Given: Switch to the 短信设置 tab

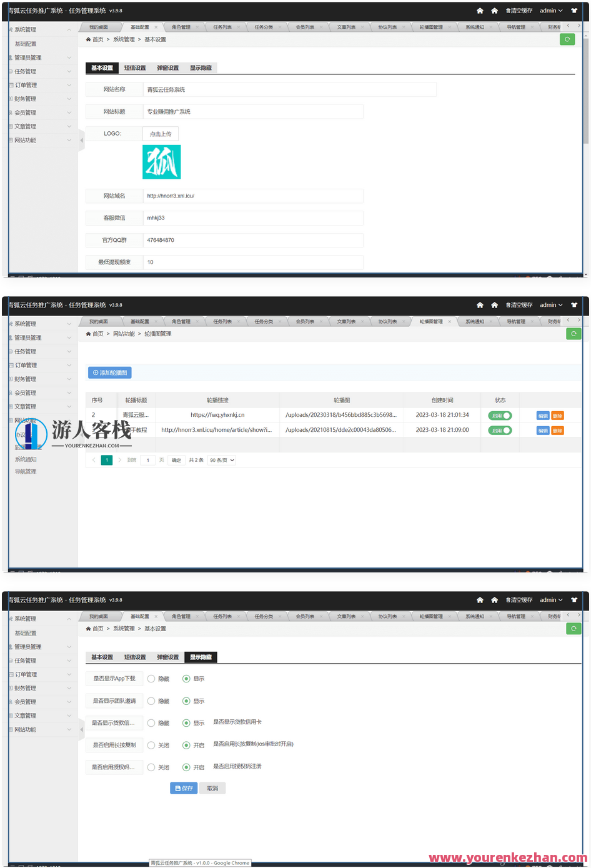Looking at the screenshot, I should point(133,67).
